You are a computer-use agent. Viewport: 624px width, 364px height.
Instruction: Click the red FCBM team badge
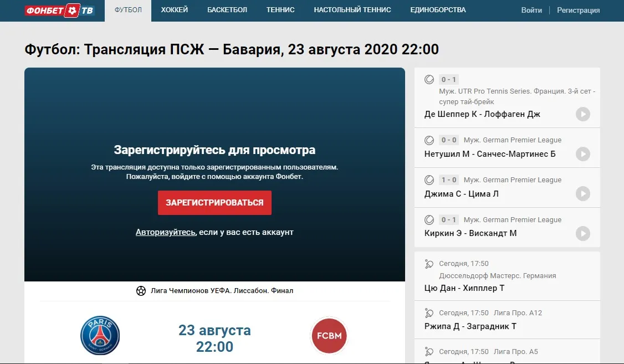point(329,335)
